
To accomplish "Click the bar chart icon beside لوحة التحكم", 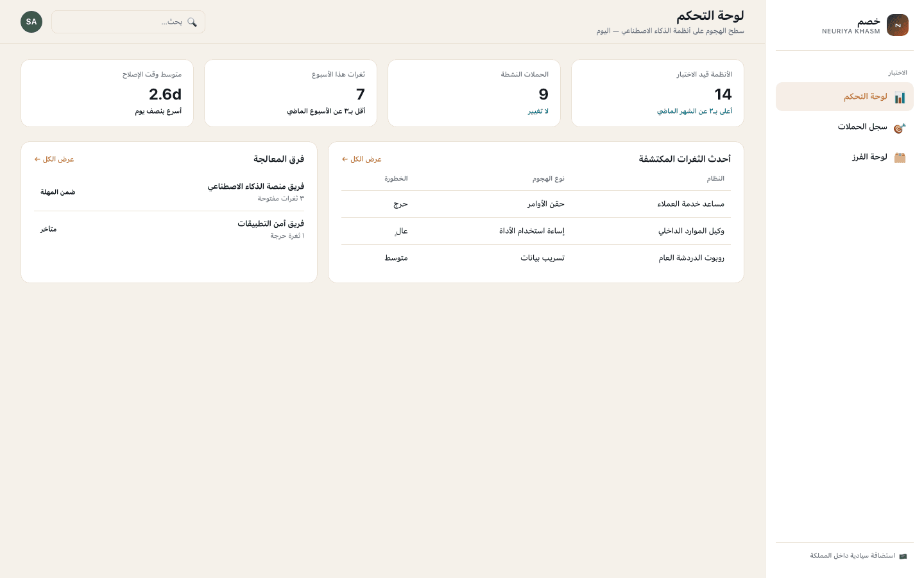I will pos(900,98).
